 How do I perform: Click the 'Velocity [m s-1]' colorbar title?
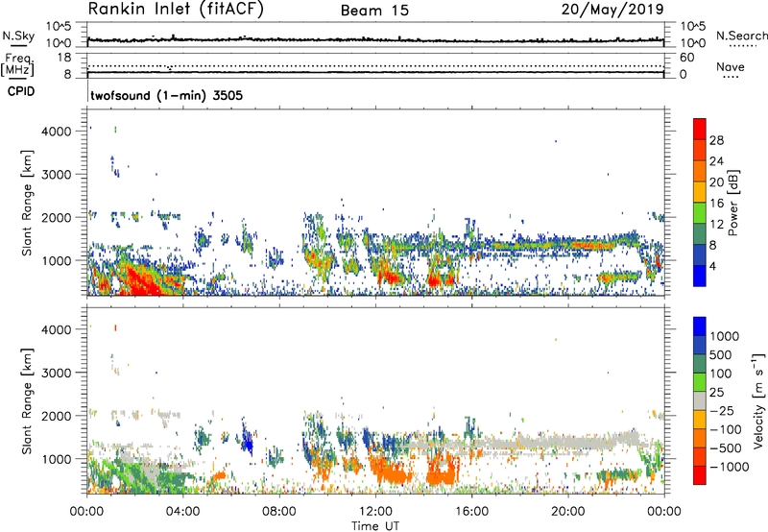(x=758, y=400)
